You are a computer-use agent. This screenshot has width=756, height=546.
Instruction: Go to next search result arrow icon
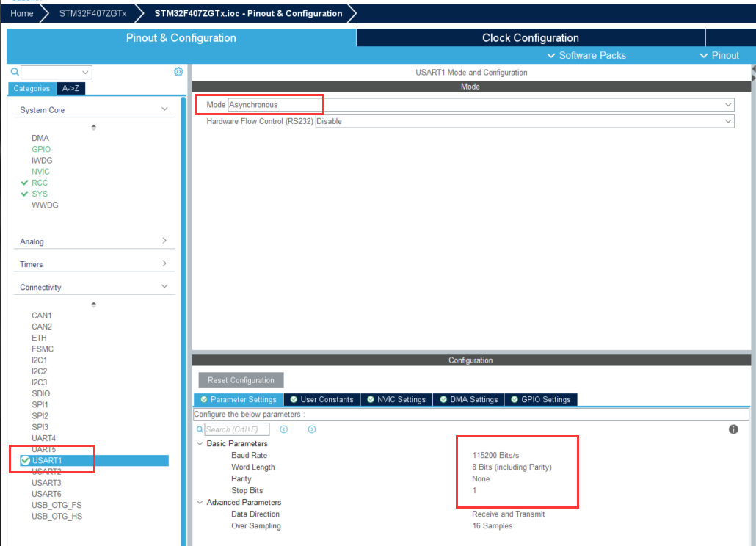312,429
